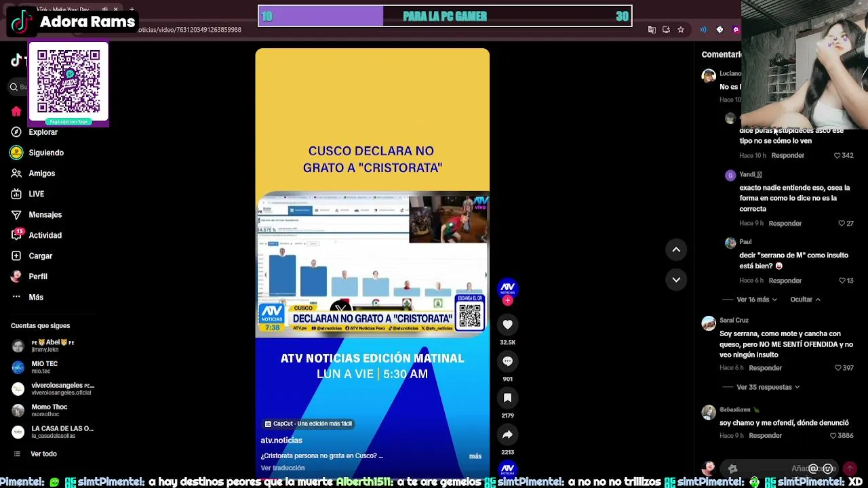Click the browser translate page icon
The image size is (868, 488).
coord(652,30)
